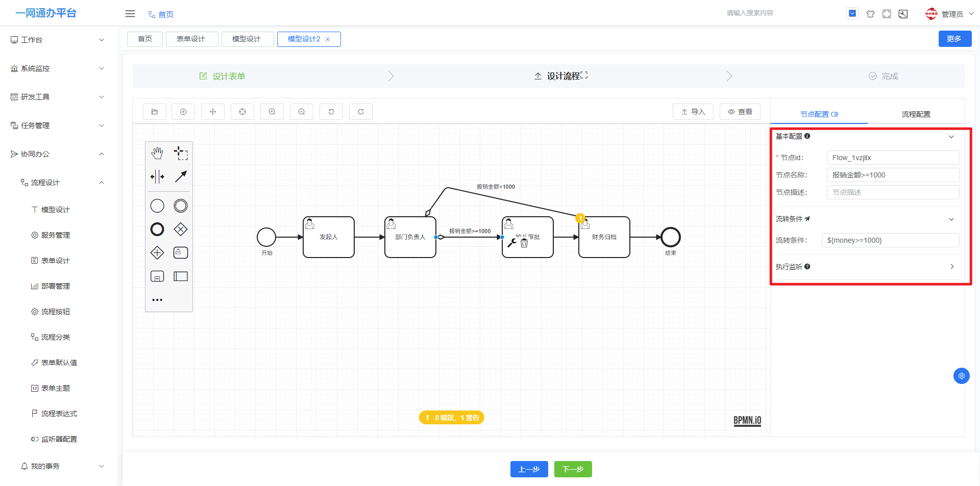Create a user task from the palette
Screen dimensions: 980x486
tap(181, 252)
